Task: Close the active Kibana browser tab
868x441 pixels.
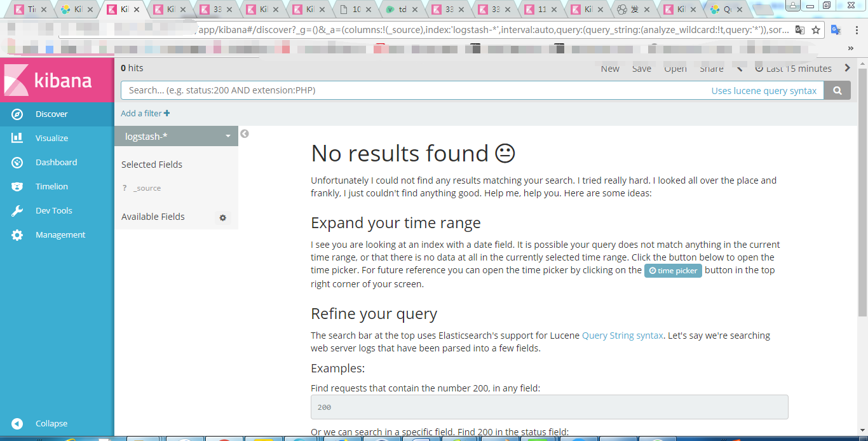Action: tap(136, 10)
